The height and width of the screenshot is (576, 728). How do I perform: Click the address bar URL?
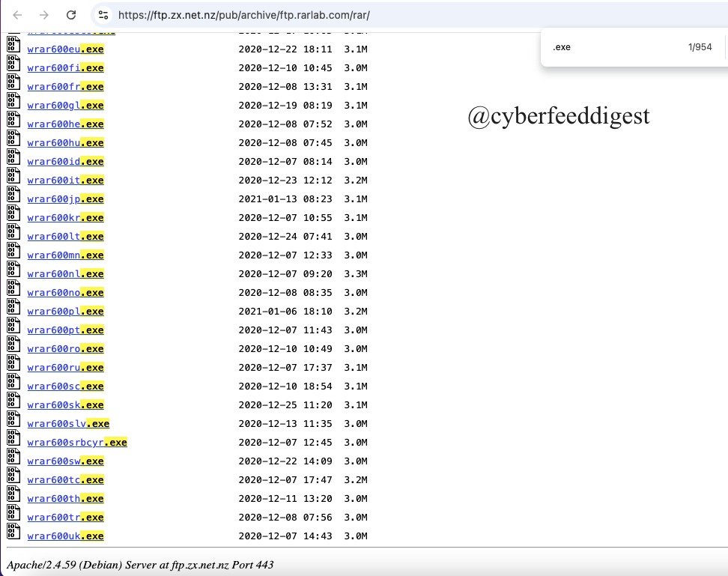point(243,15)
